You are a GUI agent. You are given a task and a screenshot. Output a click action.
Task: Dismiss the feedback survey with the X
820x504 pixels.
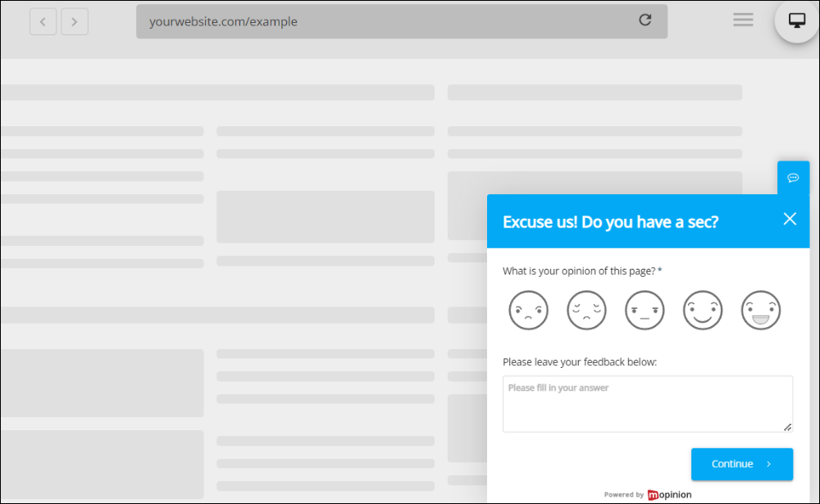[x=790, y=219]
